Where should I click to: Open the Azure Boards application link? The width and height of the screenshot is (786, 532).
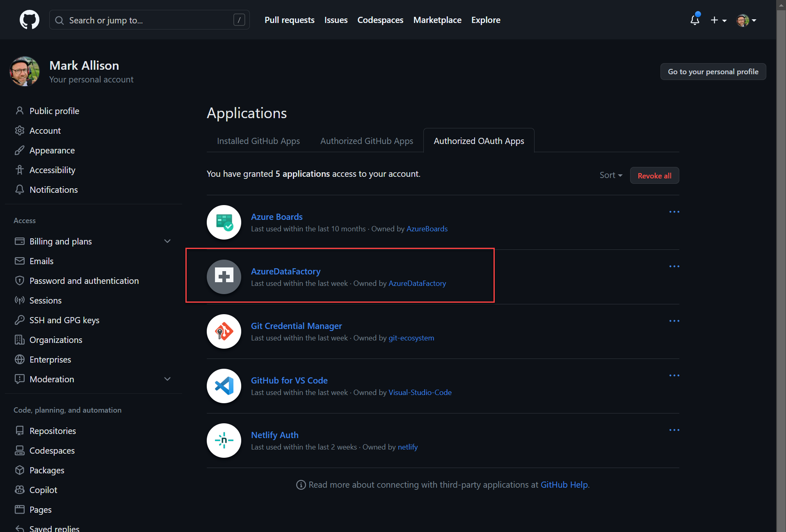[276, 217]
